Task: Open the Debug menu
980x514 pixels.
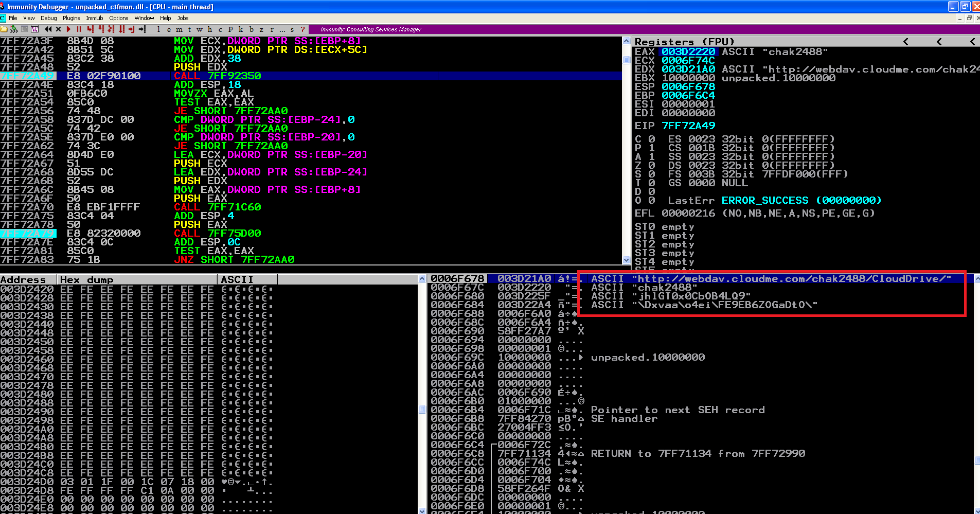Action: 49,18
